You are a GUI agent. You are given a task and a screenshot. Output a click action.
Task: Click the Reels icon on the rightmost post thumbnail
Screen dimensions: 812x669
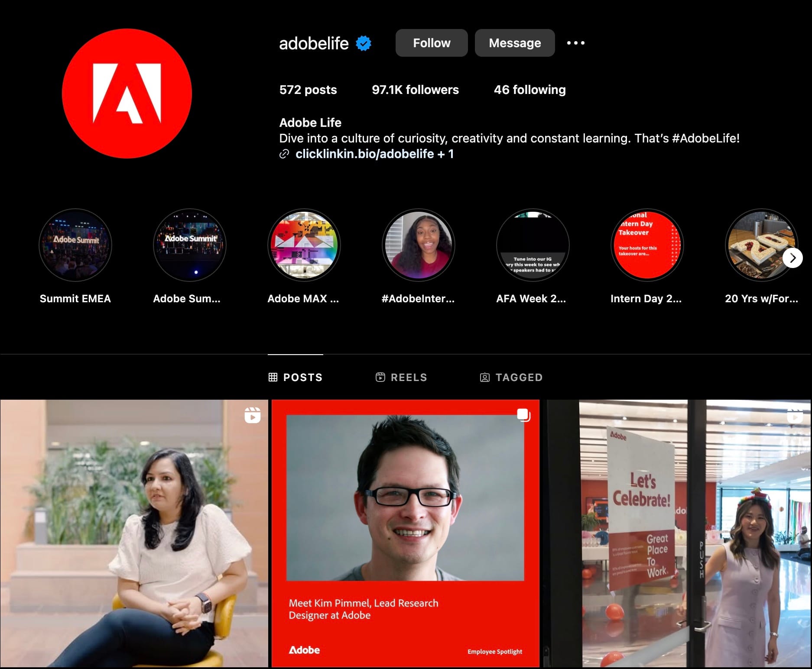point(796,415)
